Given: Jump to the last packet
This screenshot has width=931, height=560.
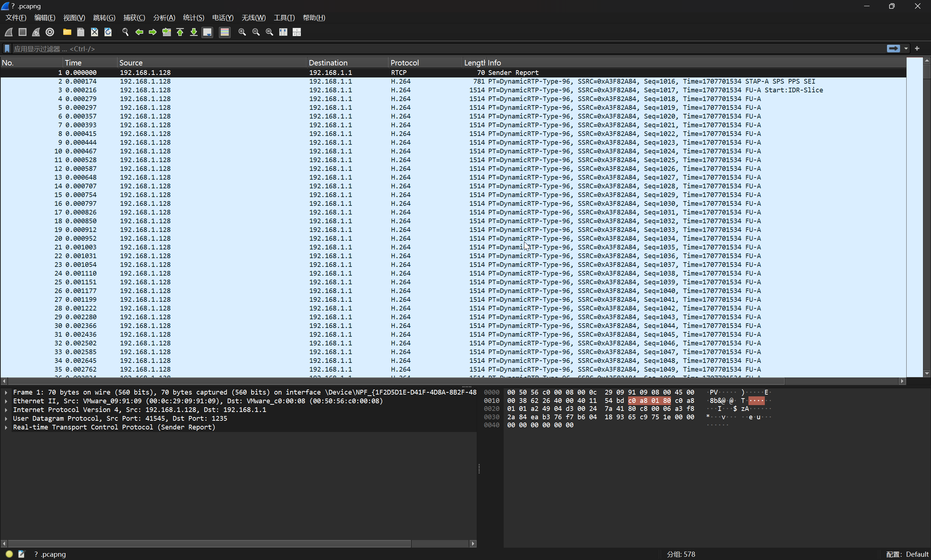Looking at the screenshot, I should pos(193,32).
